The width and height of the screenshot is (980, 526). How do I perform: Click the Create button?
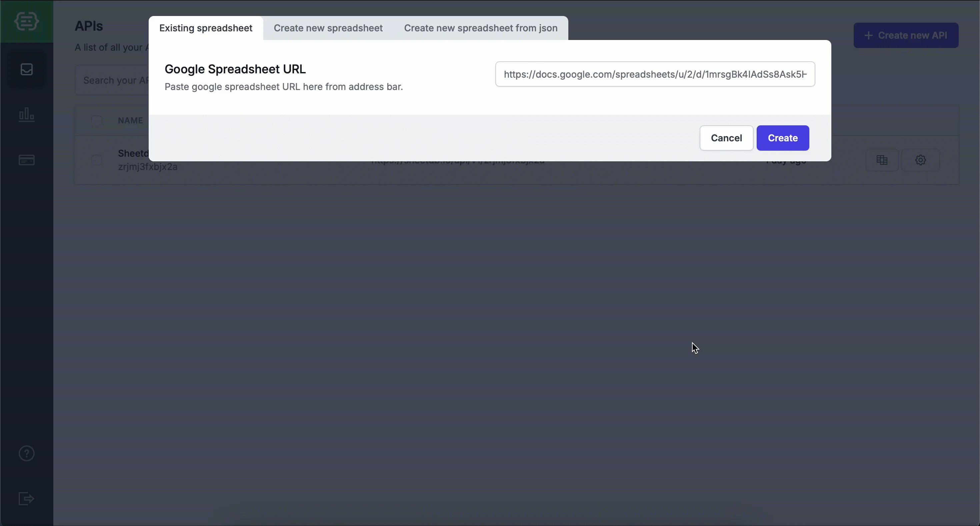[783, 138]
